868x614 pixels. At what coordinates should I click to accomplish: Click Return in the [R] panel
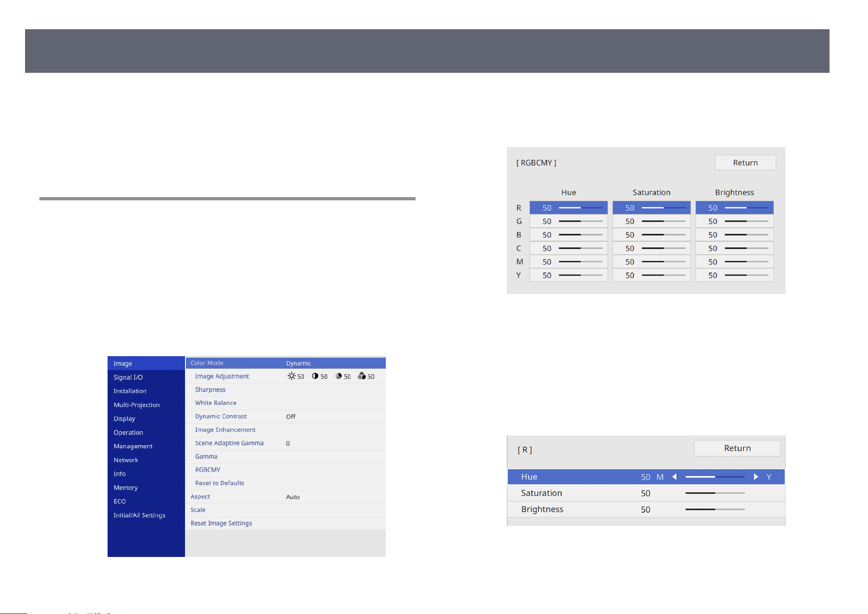pyautogui.click(x=737, y=448)
